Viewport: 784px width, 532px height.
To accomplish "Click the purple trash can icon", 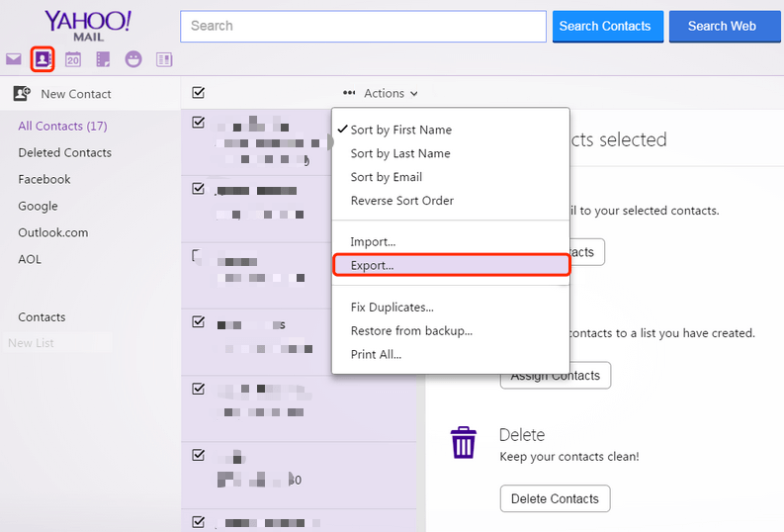I will (x=464, y=442).
